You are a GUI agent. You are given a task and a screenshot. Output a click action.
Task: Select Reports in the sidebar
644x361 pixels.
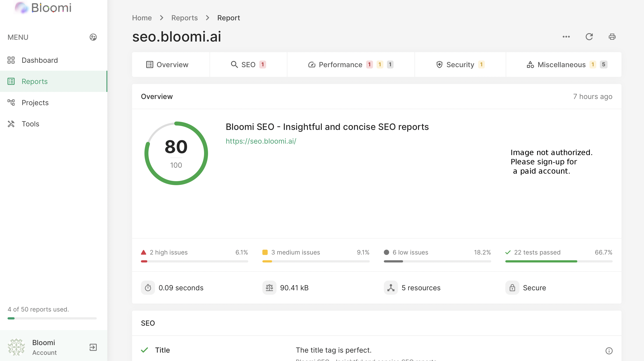tap(53, 81)
